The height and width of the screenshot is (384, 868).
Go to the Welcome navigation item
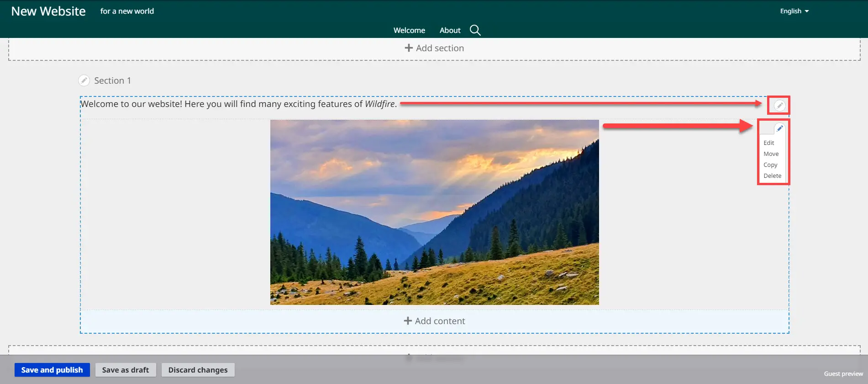coord(409,30)
